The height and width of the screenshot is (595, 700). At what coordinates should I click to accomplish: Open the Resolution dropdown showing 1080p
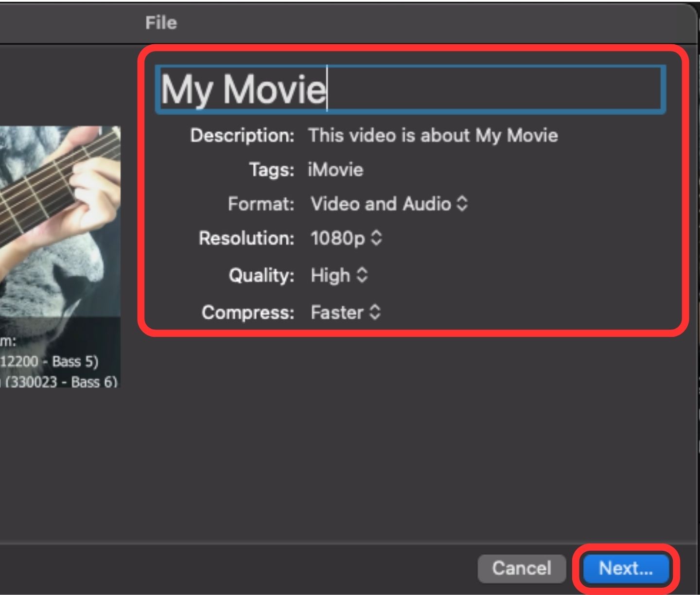tap(346, 238)
